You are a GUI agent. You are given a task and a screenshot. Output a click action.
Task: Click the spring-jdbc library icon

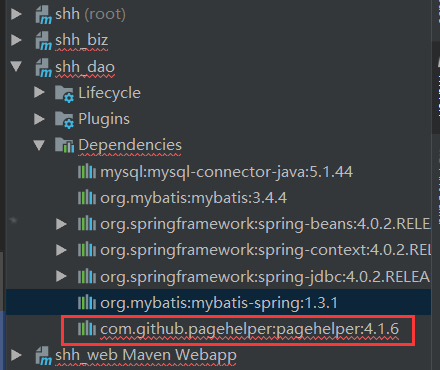[x=87, y=276]
